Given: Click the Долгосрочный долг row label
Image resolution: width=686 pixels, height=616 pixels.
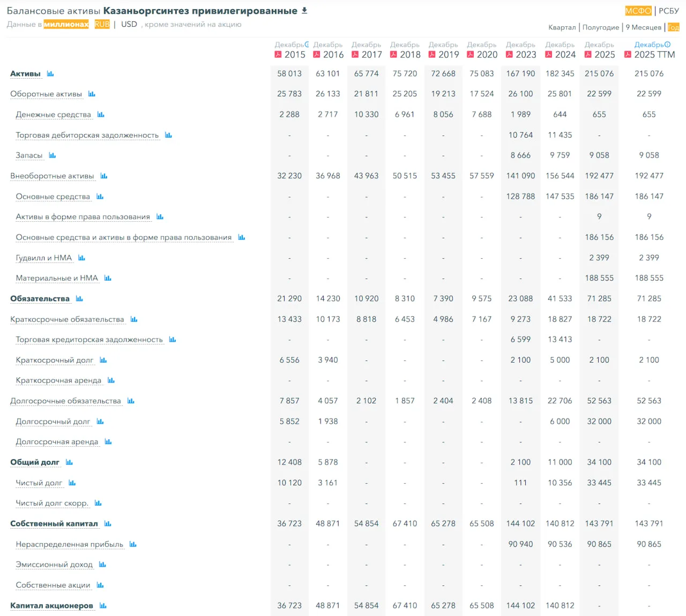Looking at the screenshot, I should click(53, 422).
